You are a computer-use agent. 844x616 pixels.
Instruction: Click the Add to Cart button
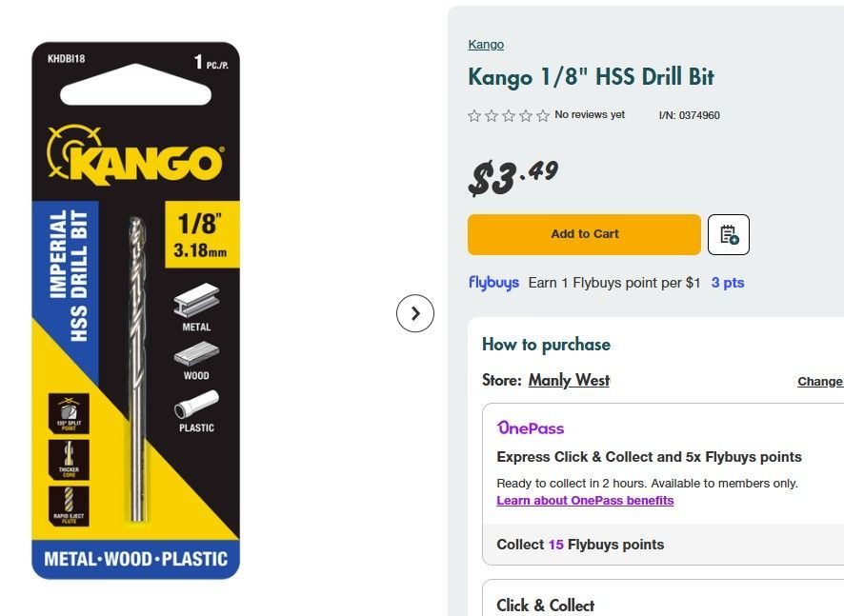pos(584,234)
